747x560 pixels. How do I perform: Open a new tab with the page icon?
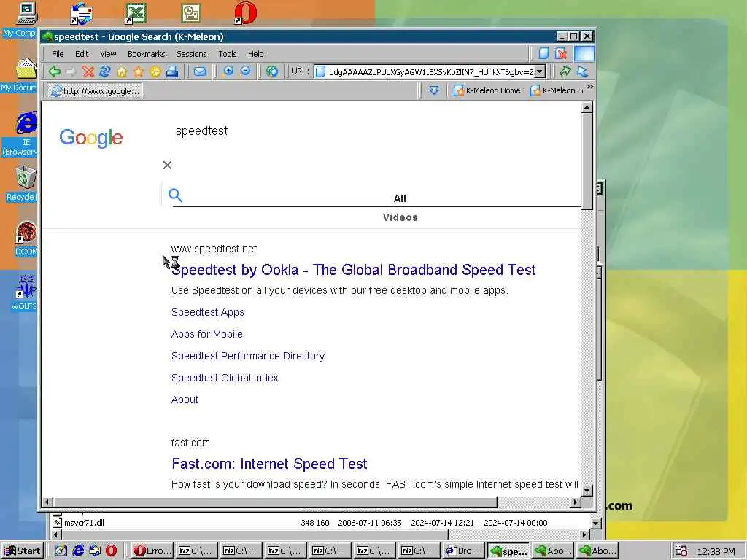tap(543, 53)
